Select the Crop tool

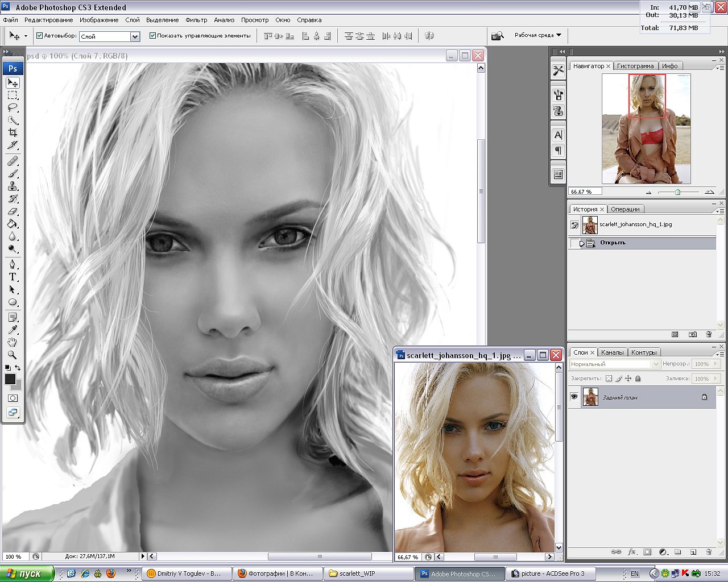tap(13, 133)
